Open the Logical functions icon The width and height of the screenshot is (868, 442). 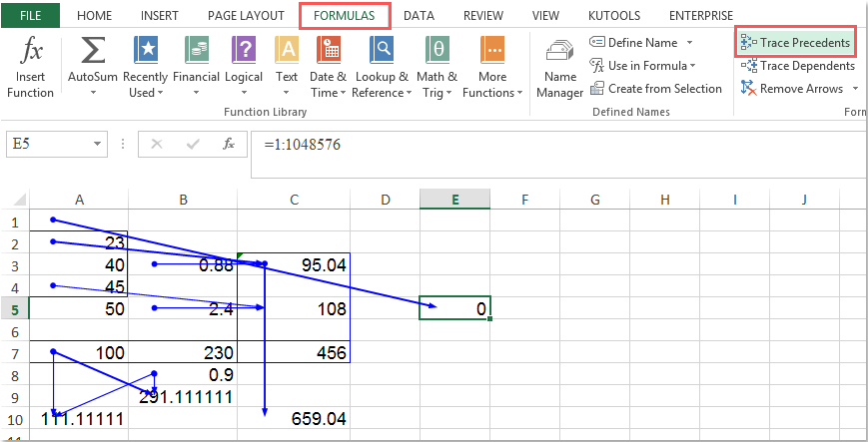244,50
